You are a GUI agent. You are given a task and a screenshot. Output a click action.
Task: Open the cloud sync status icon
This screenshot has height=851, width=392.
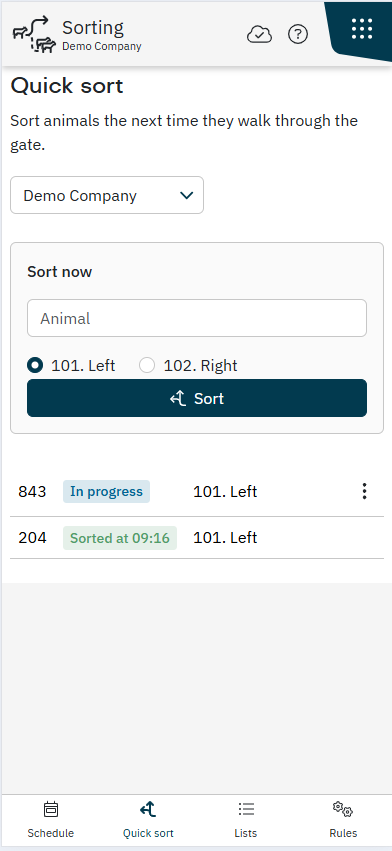tap(259, 35)
